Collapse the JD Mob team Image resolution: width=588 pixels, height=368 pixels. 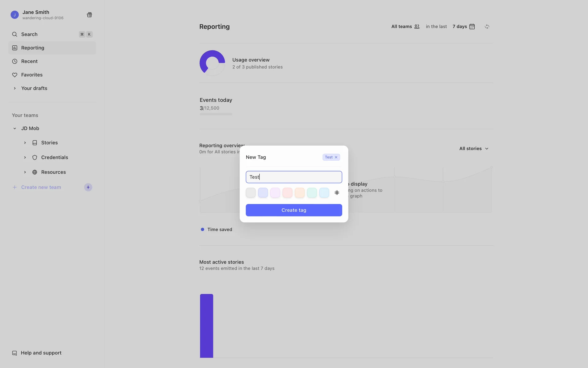14,128
